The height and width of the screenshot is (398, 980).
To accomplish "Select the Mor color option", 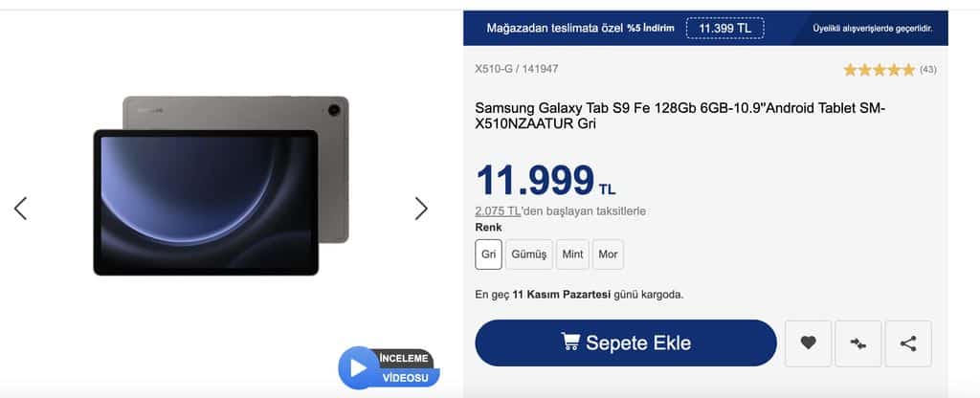I will point(608,254).
